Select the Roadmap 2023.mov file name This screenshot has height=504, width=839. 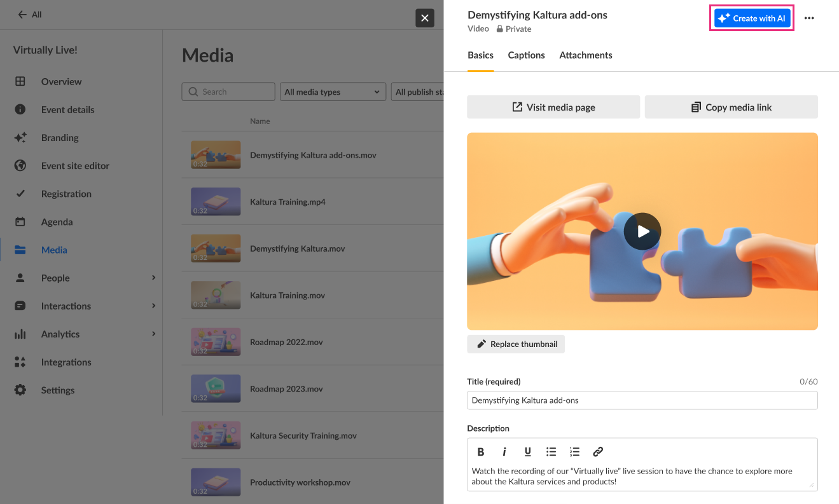tap(286, 389)
